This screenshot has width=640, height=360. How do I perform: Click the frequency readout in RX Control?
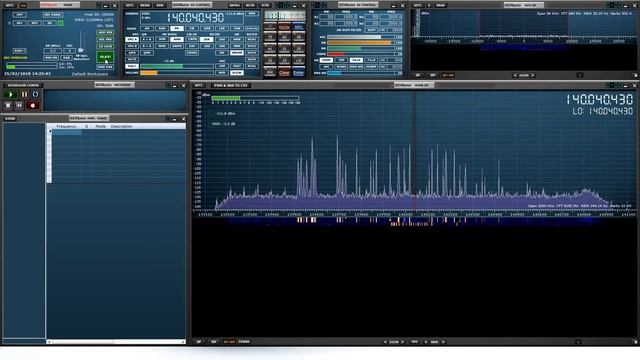point(195,18)
